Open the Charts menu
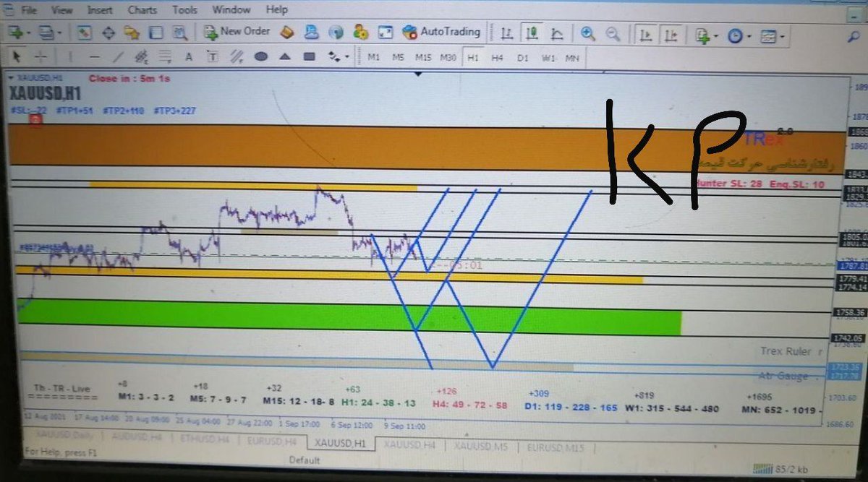 [142, 10]
